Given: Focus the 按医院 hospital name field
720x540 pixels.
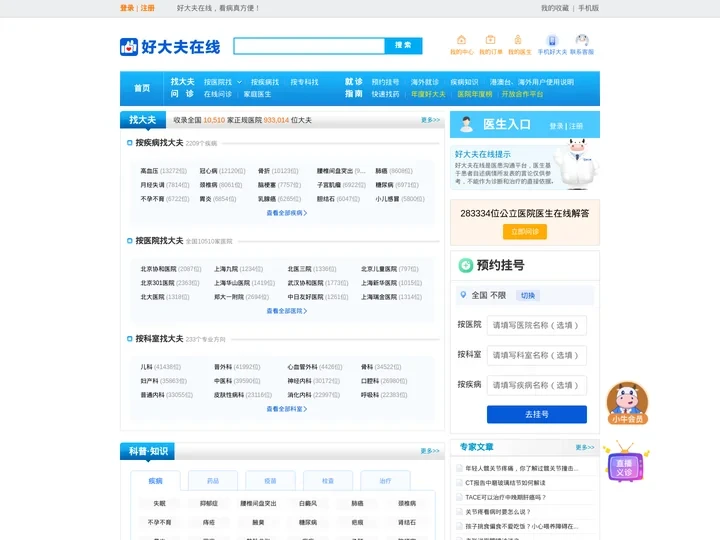Looking at the screenshot, I should [537, 325].
